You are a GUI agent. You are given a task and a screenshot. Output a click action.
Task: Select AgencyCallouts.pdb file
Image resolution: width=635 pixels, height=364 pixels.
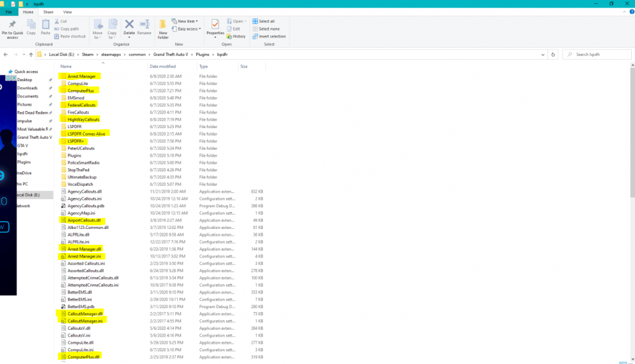tap(86, 206)
